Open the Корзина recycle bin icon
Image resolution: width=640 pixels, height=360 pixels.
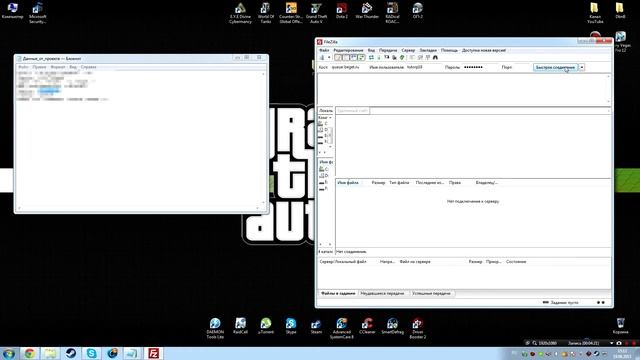click(620, 326)
